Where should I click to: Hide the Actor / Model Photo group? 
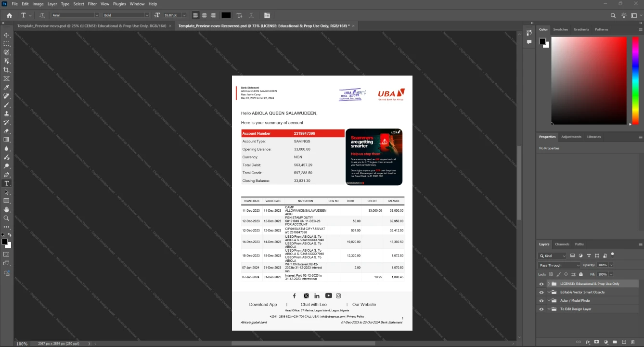[541, 300]
